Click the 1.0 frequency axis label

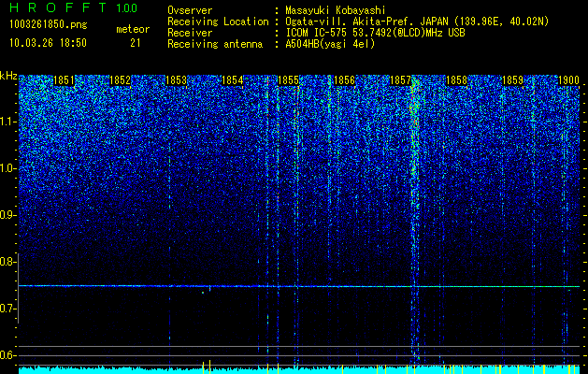[x=7, y=169]
